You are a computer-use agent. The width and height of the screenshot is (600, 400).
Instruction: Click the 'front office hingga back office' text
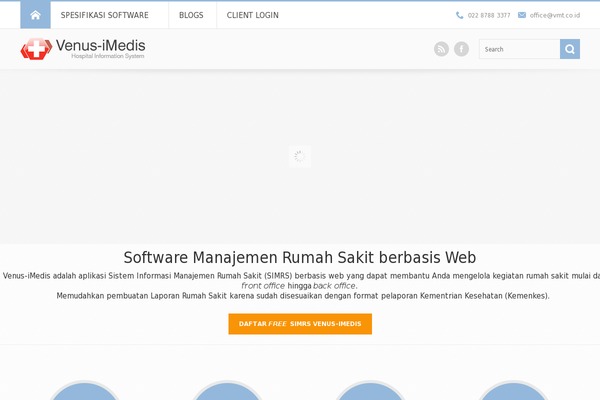click(299, 286)
